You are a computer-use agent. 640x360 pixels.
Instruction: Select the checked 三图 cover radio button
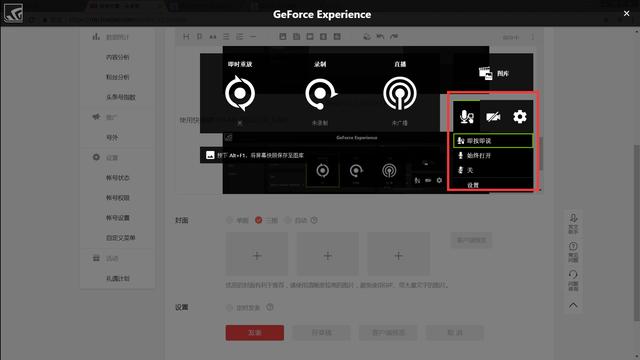tap(258, 220)
